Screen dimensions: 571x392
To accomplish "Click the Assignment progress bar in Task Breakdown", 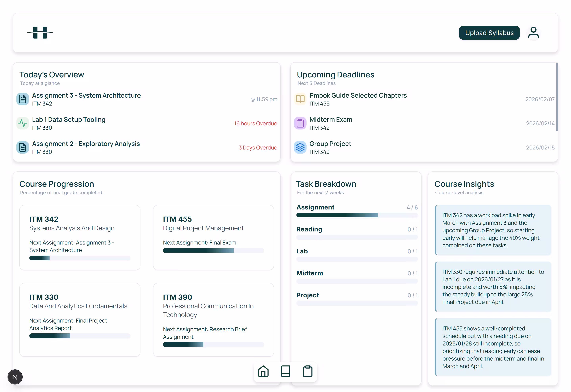I will [357, 215].
